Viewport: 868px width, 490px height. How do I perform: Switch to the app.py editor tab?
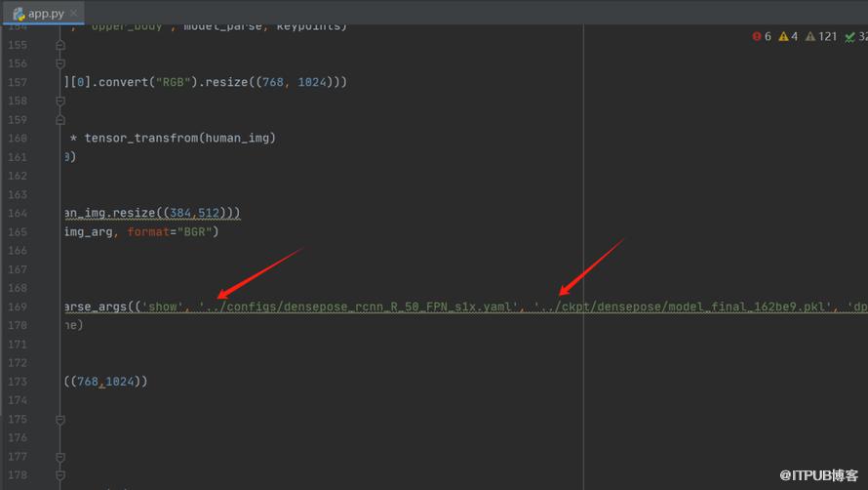[43, 13]
